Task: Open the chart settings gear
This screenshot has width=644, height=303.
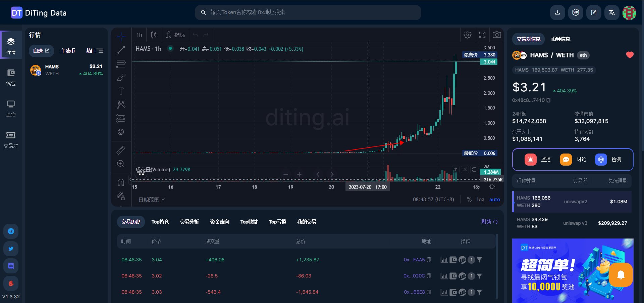Action: (467, 35)
